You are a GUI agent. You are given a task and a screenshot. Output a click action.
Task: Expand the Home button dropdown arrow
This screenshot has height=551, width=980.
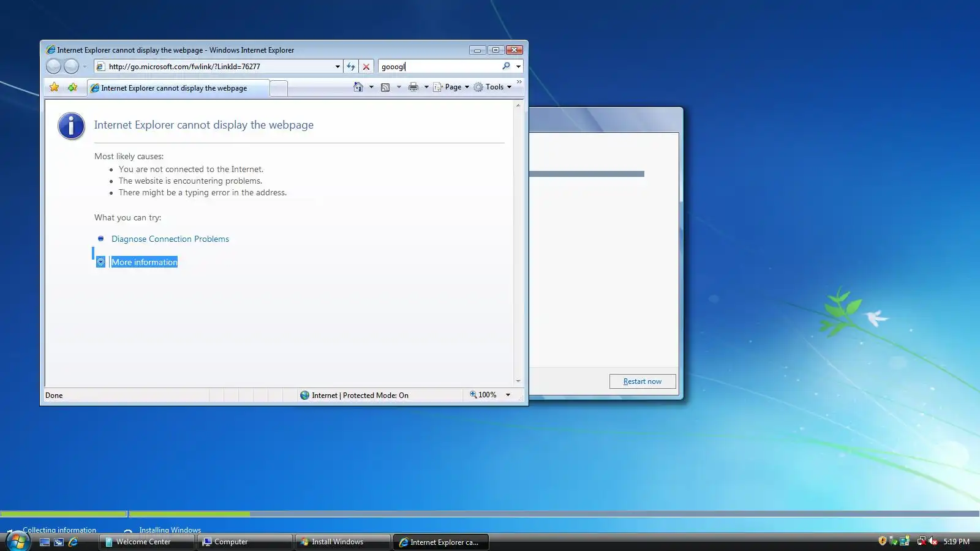click(x=371, y=87)
